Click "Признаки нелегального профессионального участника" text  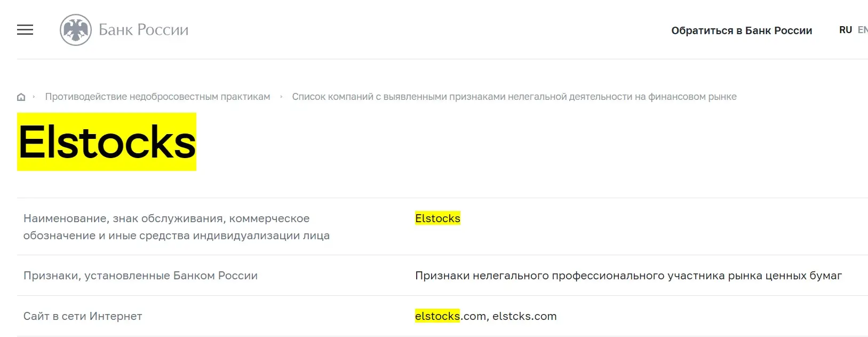pyautogui.click(x=628, y=276)
